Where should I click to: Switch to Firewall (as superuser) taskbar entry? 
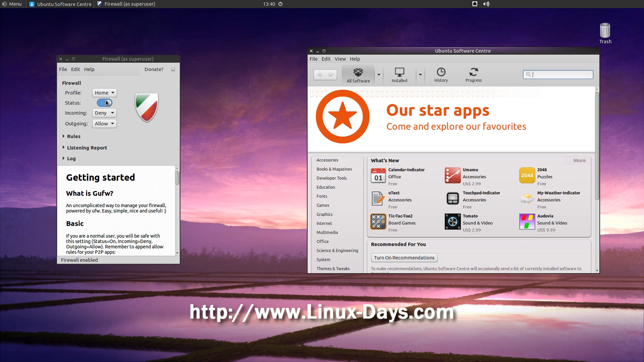click(126, 4)
